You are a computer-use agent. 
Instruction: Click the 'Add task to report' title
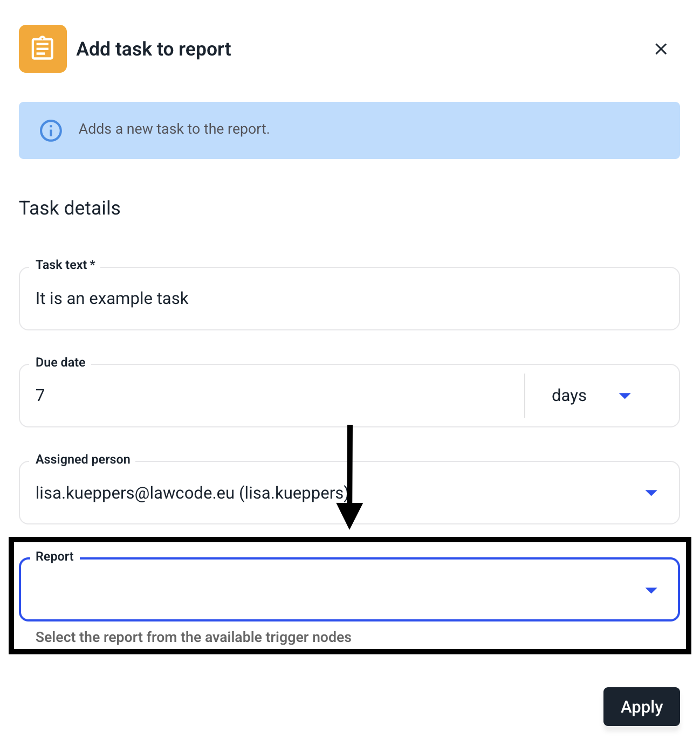click(154, 49)
